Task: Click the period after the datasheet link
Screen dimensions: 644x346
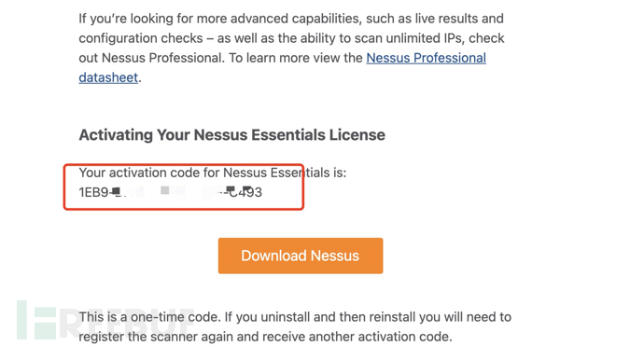Action: [140, 78]
